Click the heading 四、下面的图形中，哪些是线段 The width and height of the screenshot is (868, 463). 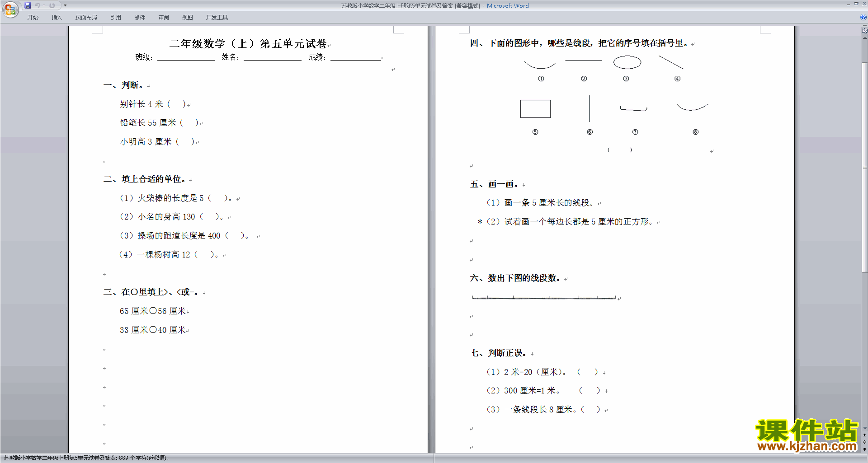580,43
